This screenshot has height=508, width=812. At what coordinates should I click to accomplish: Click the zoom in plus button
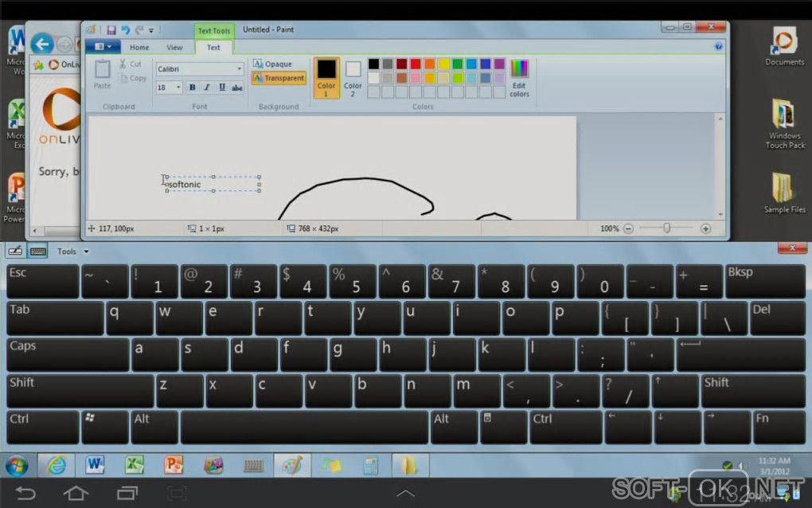[705, 229]
